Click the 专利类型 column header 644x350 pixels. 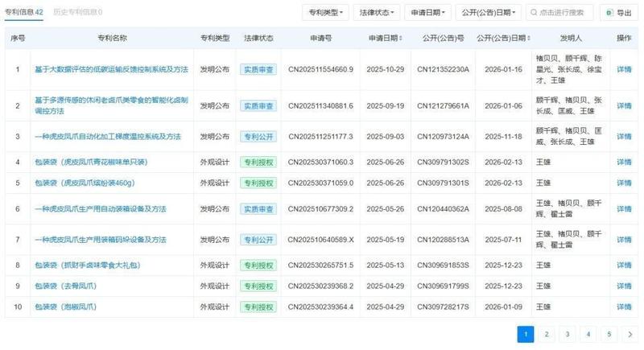(x=215, y=38)
